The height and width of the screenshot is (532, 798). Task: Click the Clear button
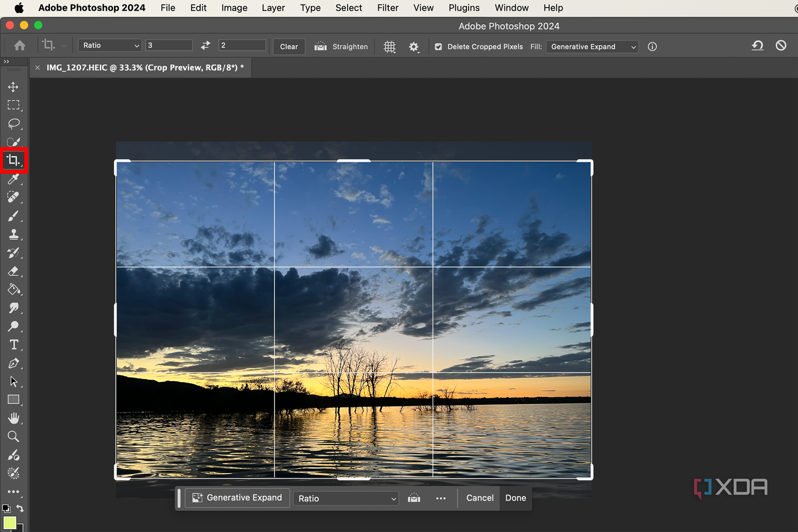289,47
